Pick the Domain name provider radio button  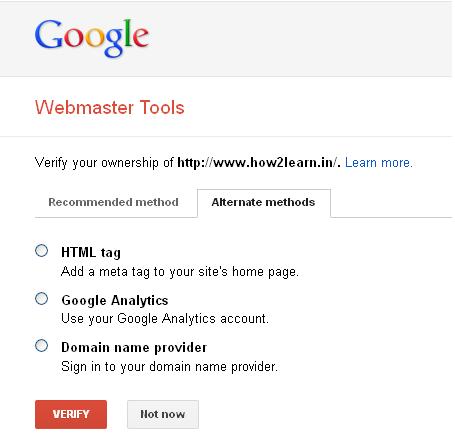42,346
